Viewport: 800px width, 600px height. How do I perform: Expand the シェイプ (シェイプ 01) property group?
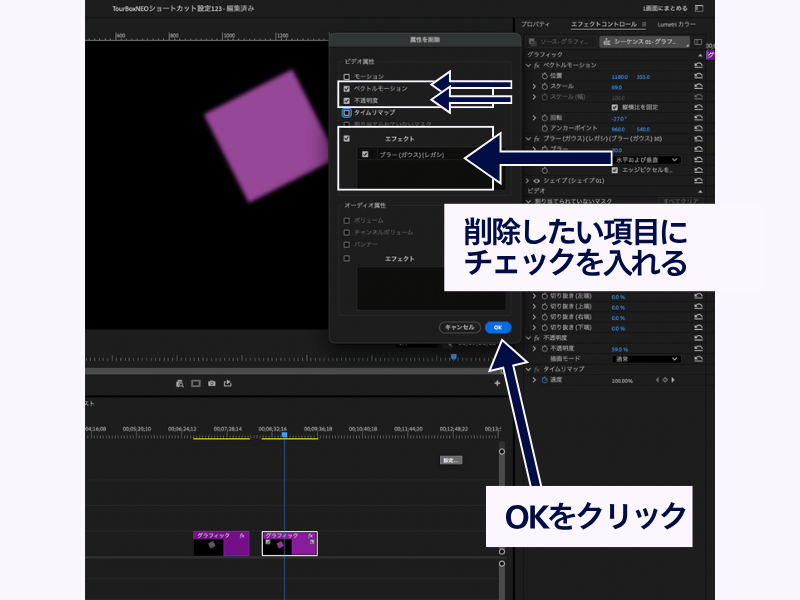click(529, 180)
